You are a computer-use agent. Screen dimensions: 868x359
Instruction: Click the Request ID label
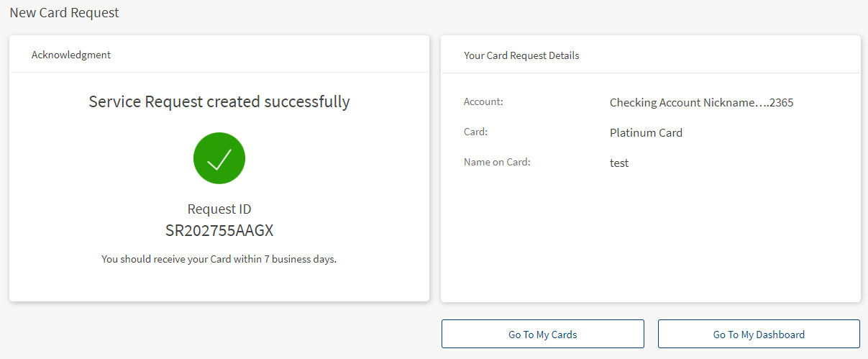[219, 209]
